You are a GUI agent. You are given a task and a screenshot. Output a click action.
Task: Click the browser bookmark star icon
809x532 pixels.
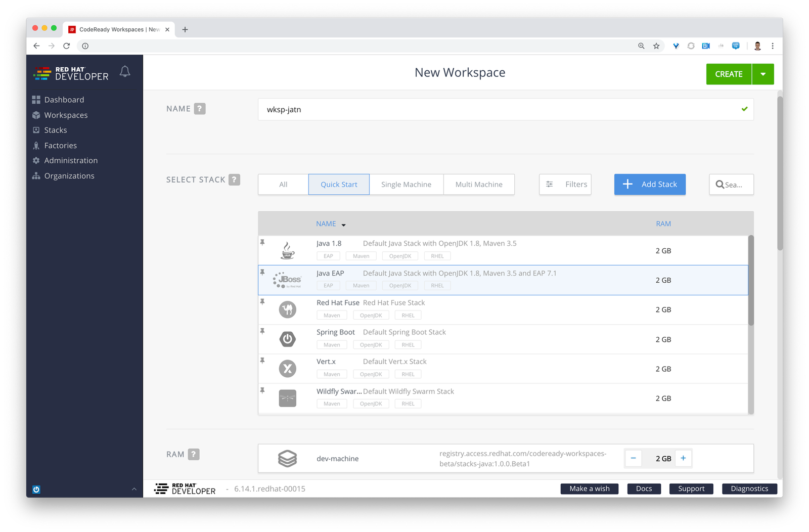pyautogui.click(x=656, y=46)
